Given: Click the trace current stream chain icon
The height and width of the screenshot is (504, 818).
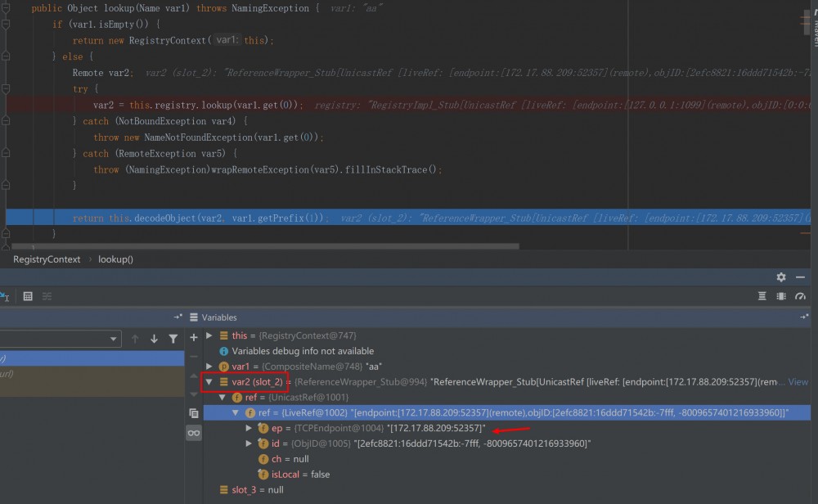Looking at the screenshot, I should point(47,296).
